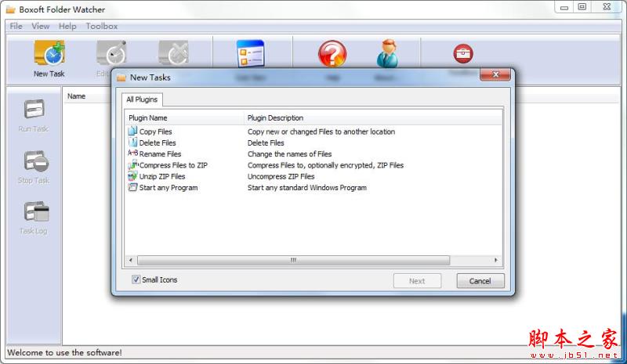
Task: Select Compress Files to ZIP plugin name
Action: pyautogui.click(x=173, y=165)
